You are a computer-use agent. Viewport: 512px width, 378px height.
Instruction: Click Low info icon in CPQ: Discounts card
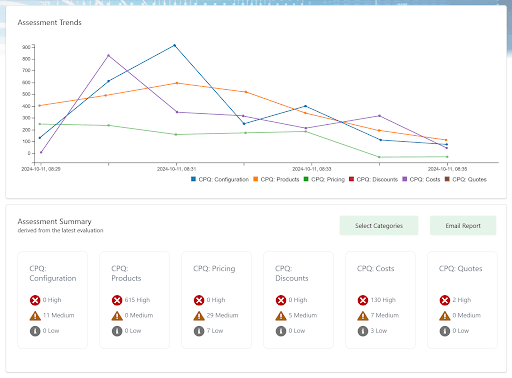click(281, 331)
